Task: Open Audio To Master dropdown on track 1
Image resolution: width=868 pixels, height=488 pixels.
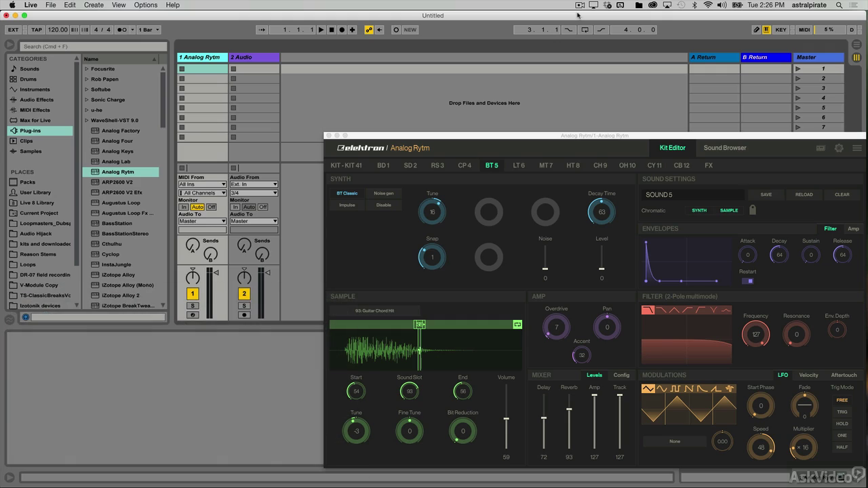Action: click(202, 221)
